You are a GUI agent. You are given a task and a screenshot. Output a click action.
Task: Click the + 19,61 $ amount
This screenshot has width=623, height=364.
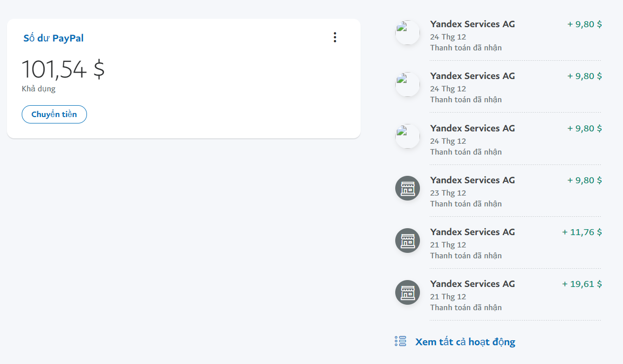point(582,284)
